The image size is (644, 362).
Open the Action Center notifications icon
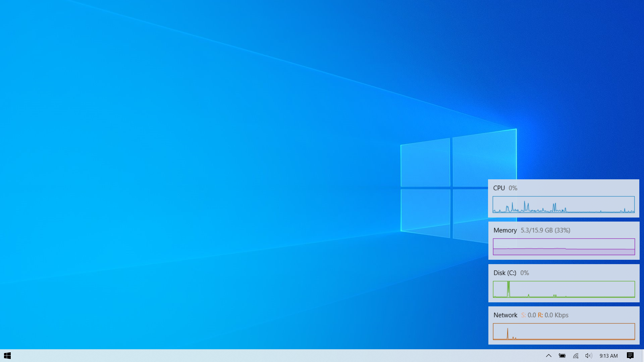pyautogui.click(x=630, y=356)
